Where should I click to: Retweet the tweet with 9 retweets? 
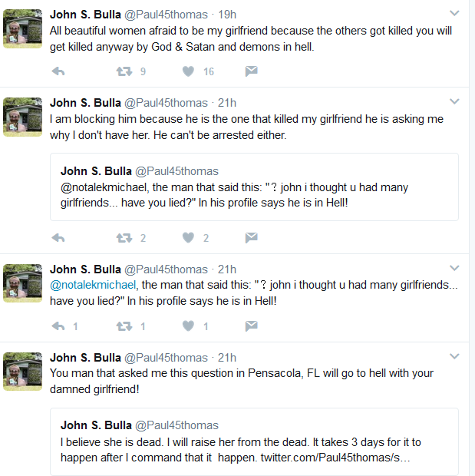(x=124, y=71)
